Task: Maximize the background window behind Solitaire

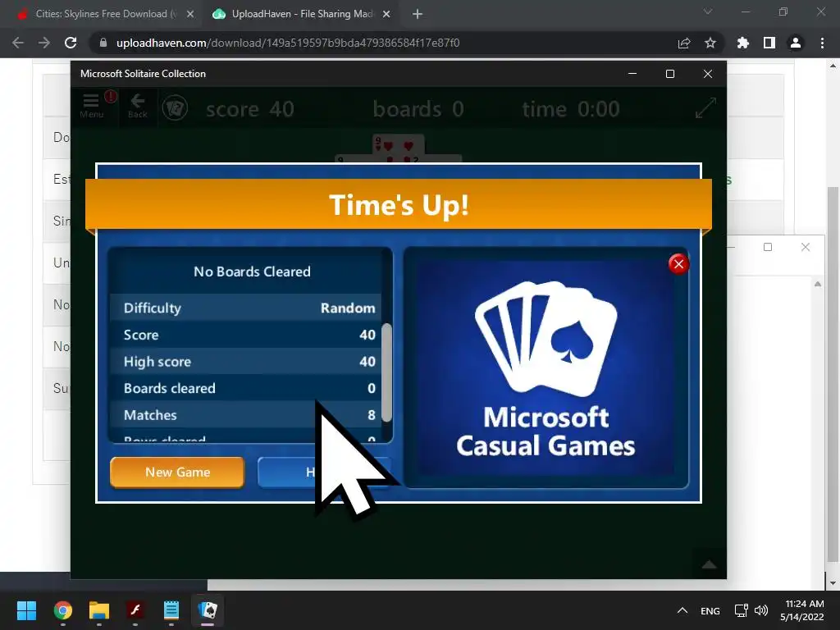Action: 768,247
